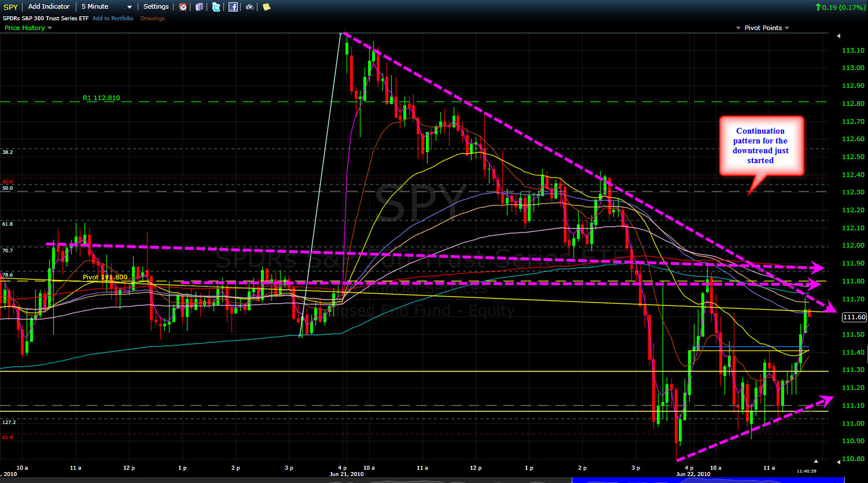This screenshot has height=483, width=868.
Task: Click the database stack icon in toolbar
Action: point(199,7)
